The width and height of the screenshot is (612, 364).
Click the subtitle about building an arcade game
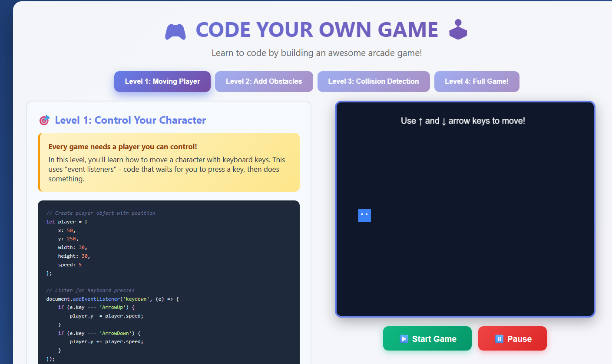click(316, 52)
